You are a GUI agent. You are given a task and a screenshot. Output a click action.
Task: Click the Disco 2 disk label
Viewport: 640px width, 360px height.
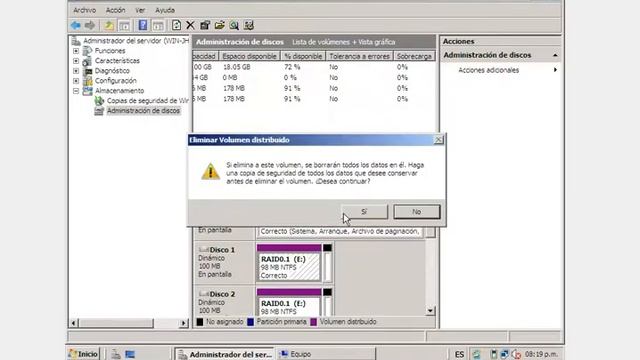point(222,294)
